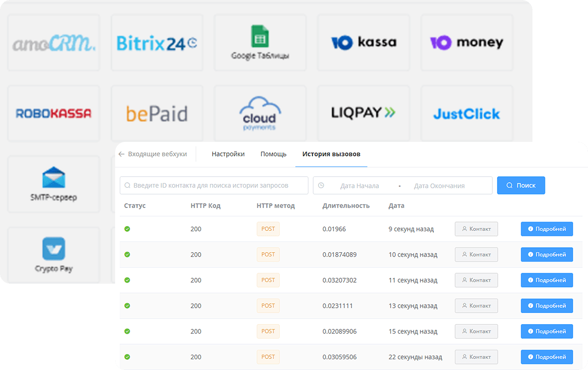This screenshot has width=588, height=370.
Task: Click the Поиск search button
Action: click(x=521, y=185)
